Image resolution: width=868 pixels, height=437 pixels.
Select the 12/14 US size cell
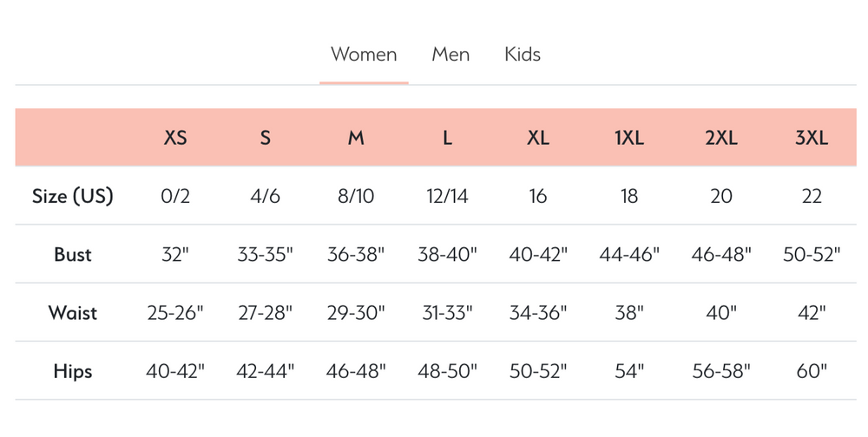(447, 196)
